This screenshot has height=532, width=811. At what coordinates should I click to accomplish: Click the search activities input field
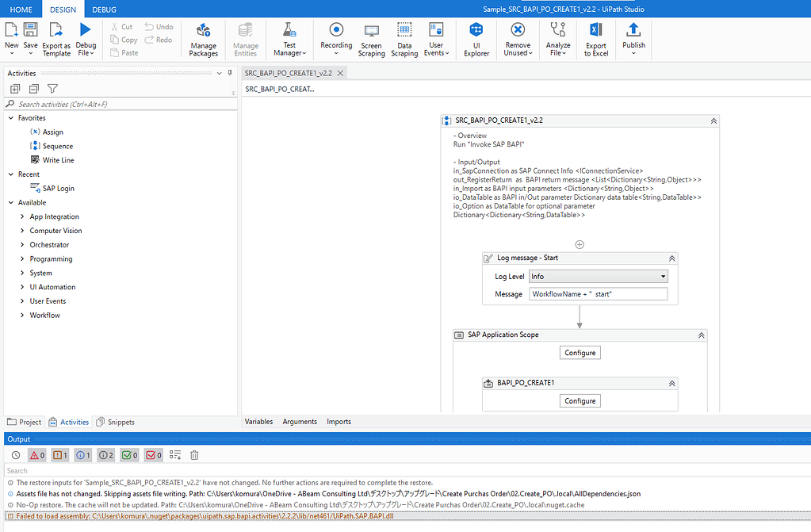tap(119, 104)
